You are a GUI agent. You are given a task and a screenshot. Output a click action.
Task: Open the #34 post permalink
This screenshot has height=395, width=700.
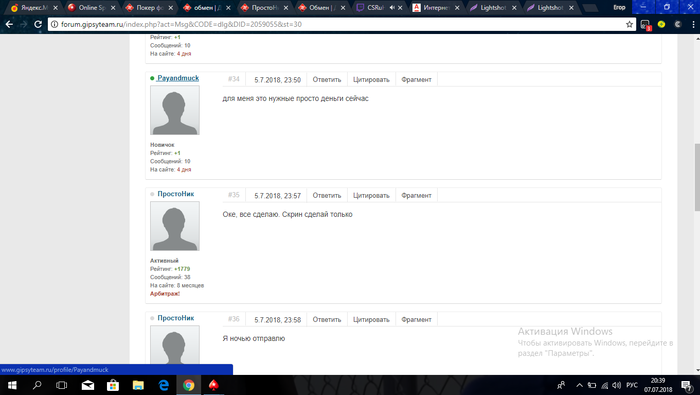pos(233,79)
